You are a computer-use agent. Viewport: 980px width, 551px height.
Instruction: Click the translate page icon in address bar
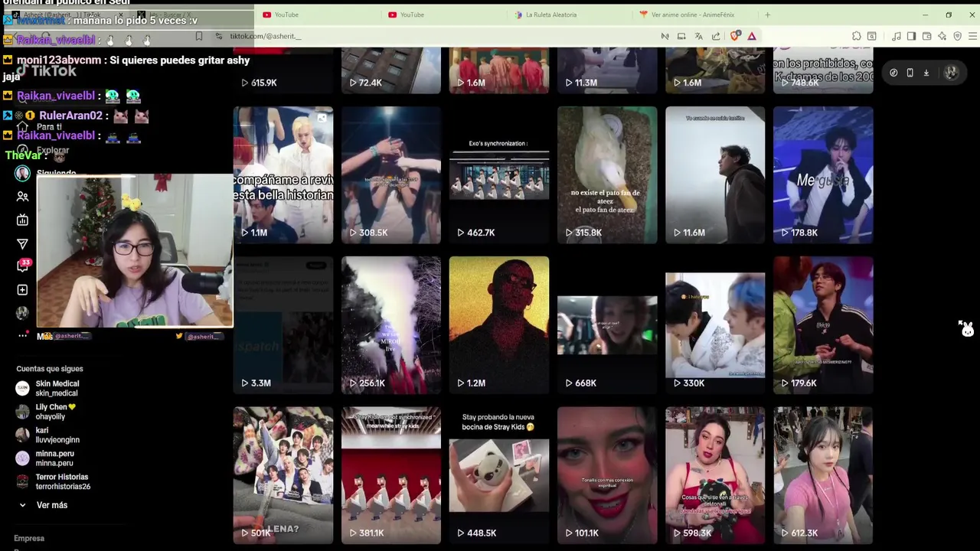click(698, 36)
